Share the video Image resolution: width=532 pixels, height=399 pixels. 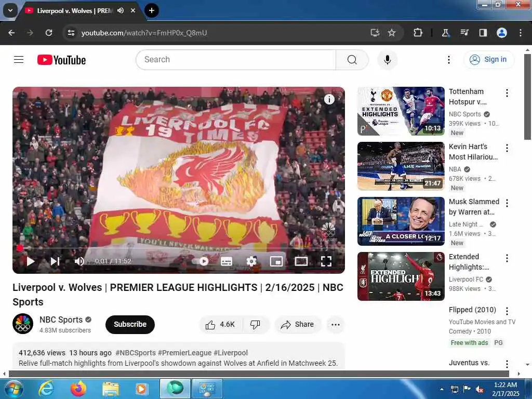[297, 325]
